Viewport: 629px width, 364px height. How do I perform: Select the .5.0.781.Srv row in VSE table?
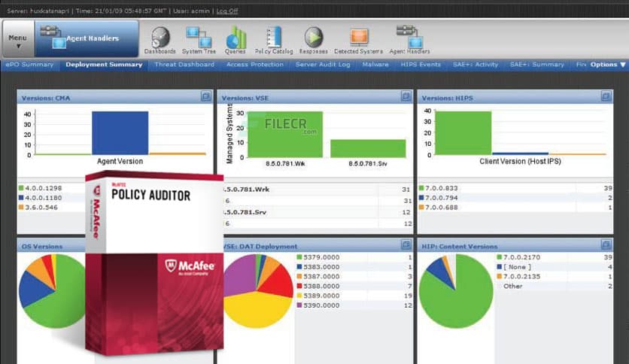tap(318, 212)
